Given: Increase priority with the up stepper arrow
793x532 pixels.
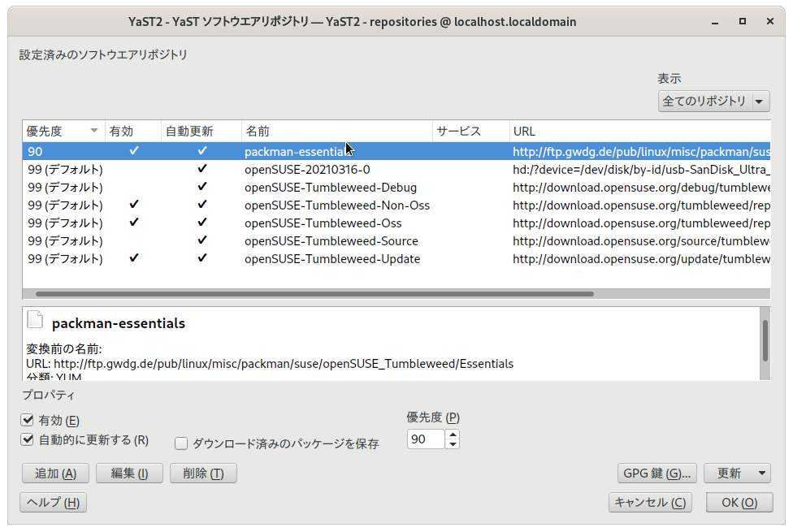Looking at the screenshot, I should (x=453, y=435).
